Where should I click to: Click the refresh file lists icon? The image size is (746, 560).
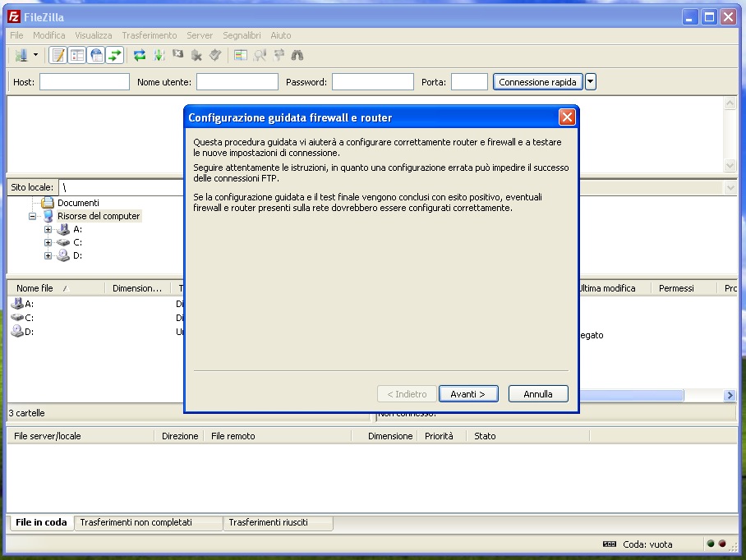click(140, 55)
